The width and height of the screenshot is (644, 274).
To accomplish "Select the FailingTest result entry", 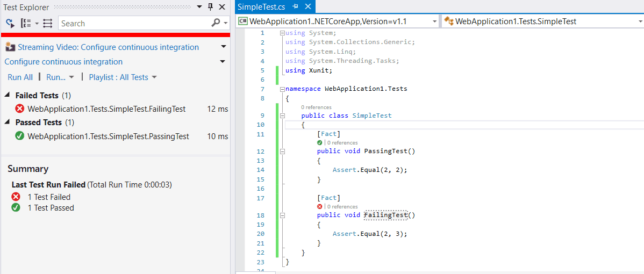I will tap(106, 109).
